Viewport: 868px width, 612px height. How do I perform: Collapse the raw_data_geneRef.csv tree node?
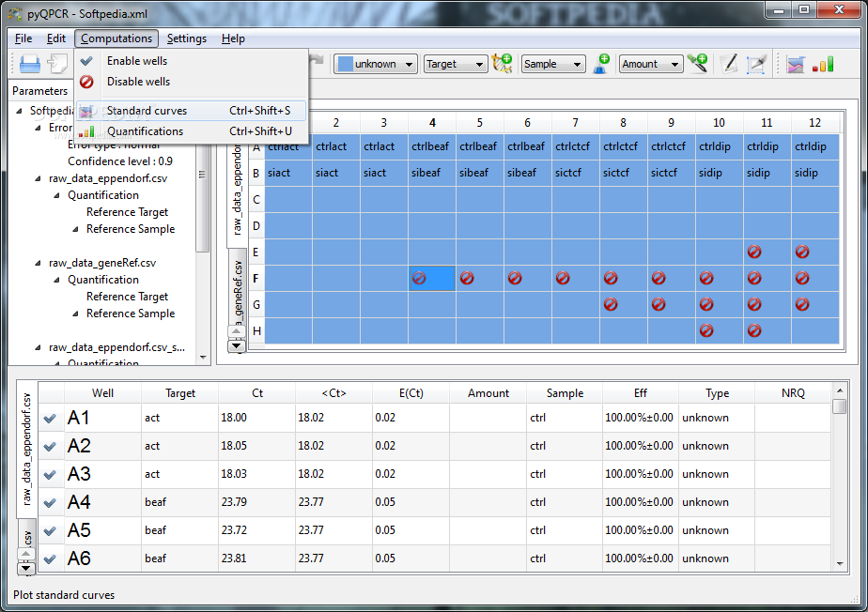[38, 264]
